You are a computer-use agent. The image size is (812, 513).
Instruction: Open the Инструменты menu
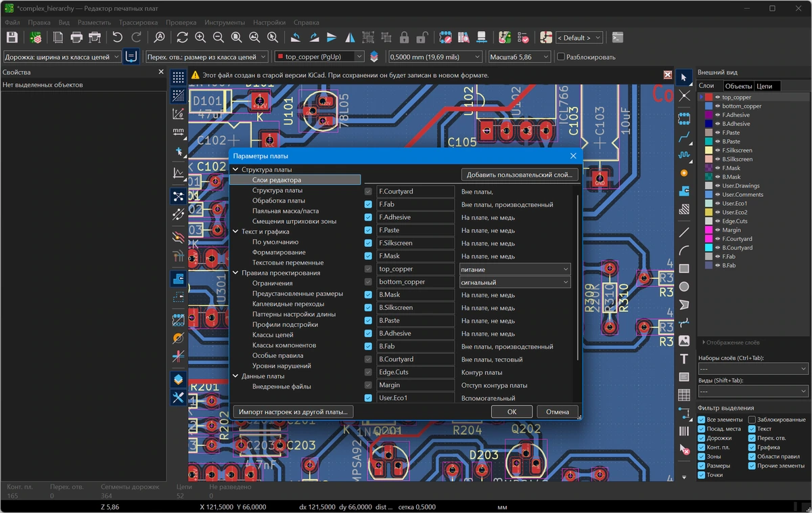pos(226,22)
